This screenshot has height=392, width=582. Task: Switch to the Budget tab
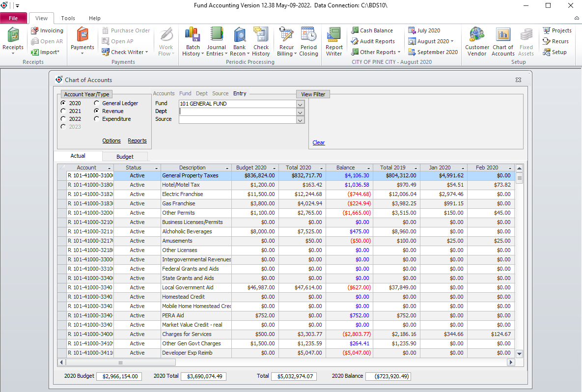pyautogui.click(x=125, y=157)
